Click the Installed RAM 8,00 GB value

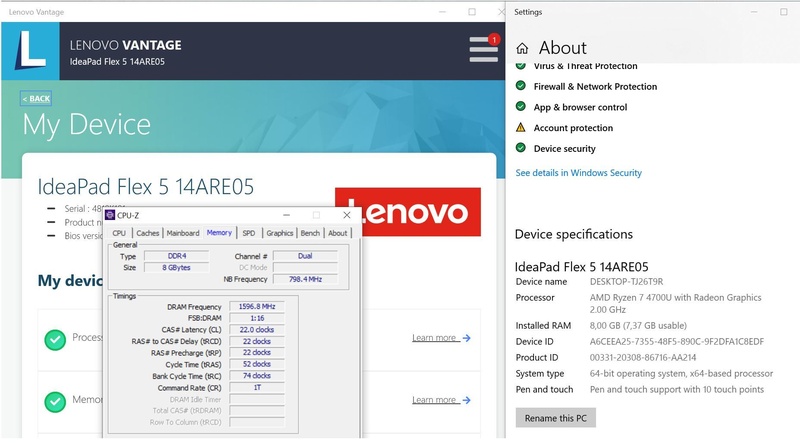[x=638, y=326]
